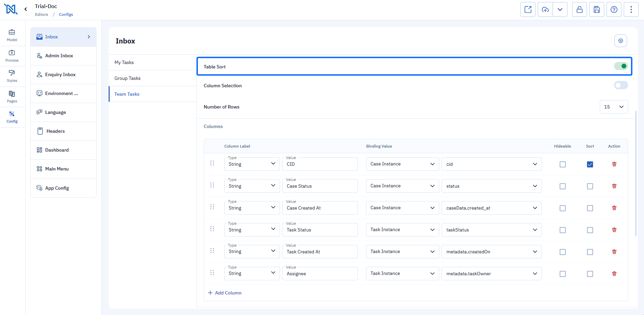The height and width of the screenshot is (315, 644).
Task: Click the three-dot more options icon
Action: 631,9
